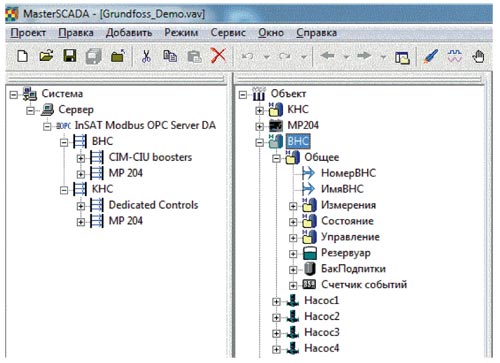This screenshot has width=500, height=363.
Task: Select InSAT Modbus OPC Server DA
Action: (x=145, y=125)
